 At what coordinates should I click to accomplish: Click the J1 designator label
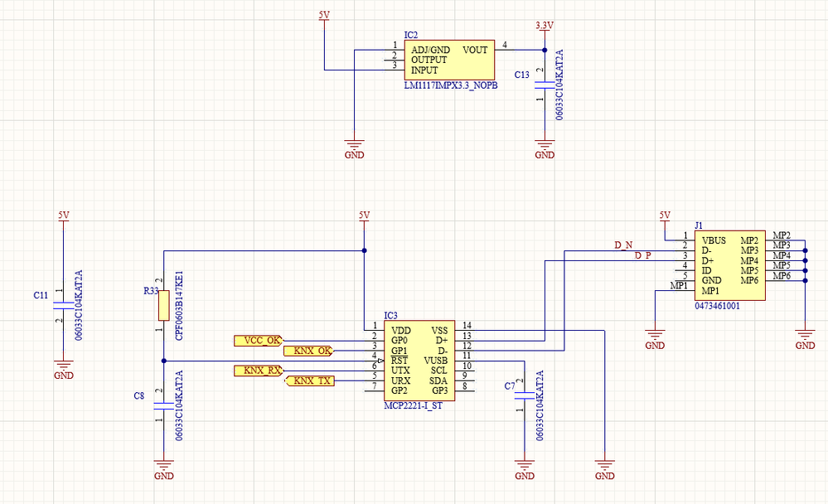699,225
